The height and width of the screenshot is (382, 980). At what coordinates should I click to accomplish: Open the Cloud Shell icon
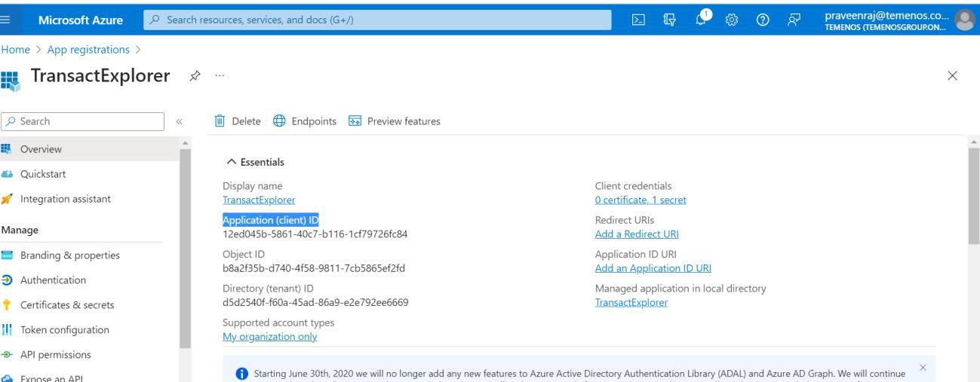coord(637,20)
